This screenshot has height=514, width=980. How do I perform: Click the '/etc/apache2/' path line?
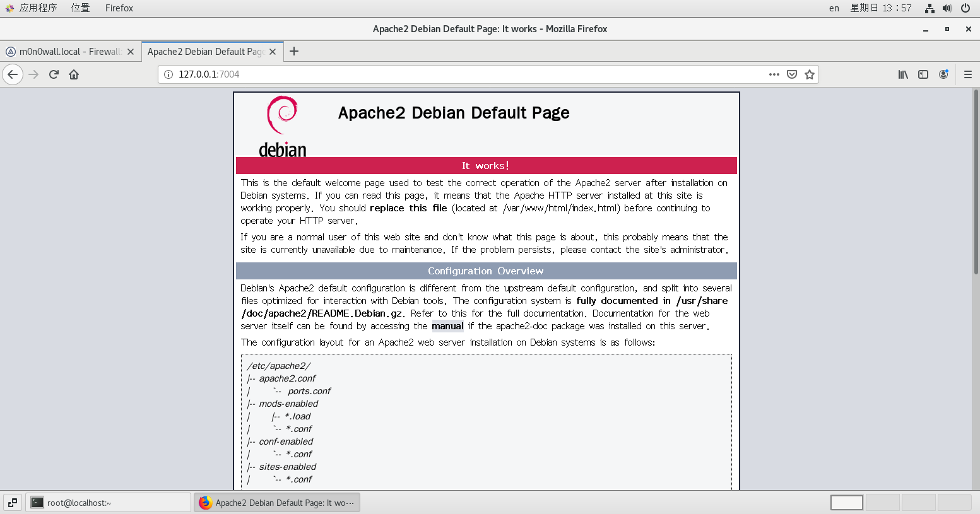pos(278,366)
